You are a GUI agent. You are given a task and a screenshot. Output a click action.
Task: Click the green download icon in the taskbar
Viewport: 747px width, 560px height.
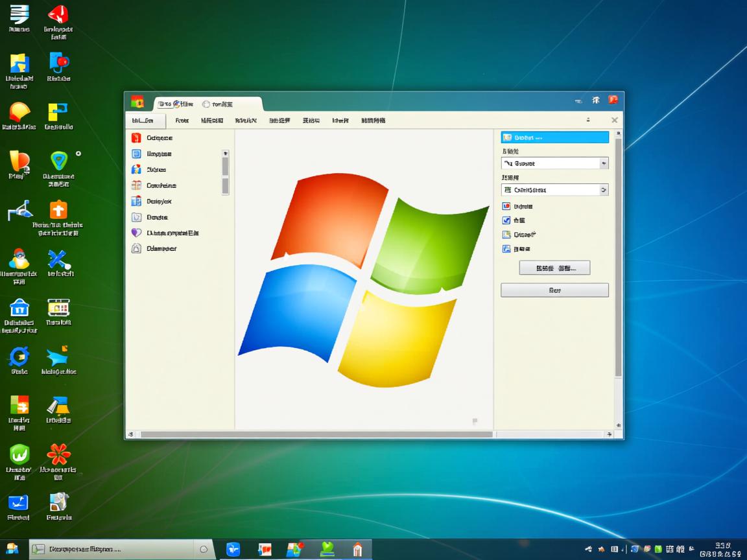pyautogui.click(x=327, y=549)
